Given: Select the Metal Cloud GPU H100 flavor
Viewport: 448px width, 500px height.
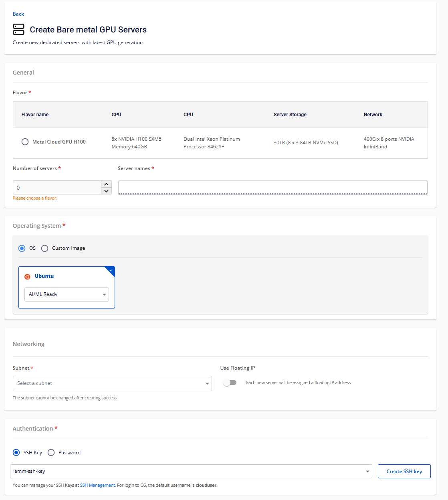Looking at the screenshot, I should pyautogui.click(x=25, y=142).
